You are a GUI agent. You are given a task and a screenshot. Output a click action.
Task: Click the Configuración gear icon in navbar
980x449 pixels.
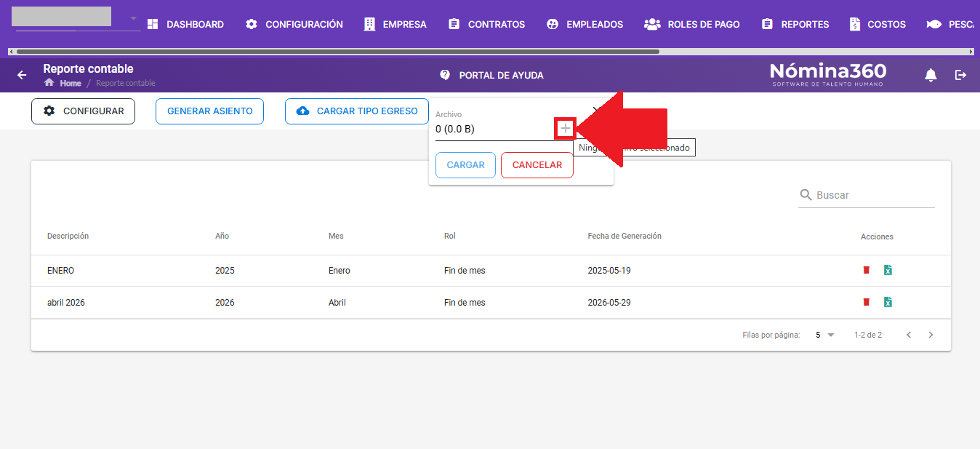pyautogui.click(x=252, y=24)
